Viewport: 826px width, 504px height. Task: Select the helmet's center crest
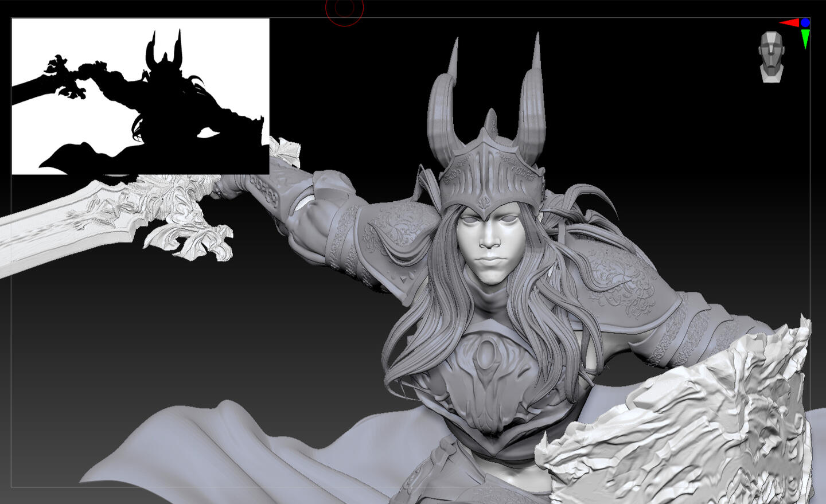tap(490, 122)
